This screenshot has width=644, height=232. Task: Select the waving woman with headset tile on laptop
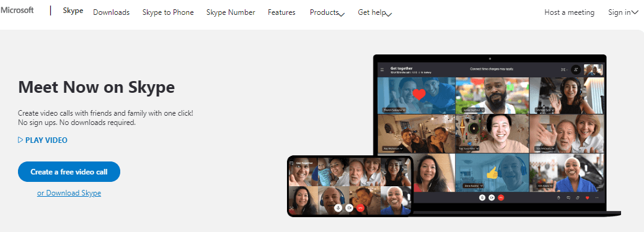coord(567,95)
